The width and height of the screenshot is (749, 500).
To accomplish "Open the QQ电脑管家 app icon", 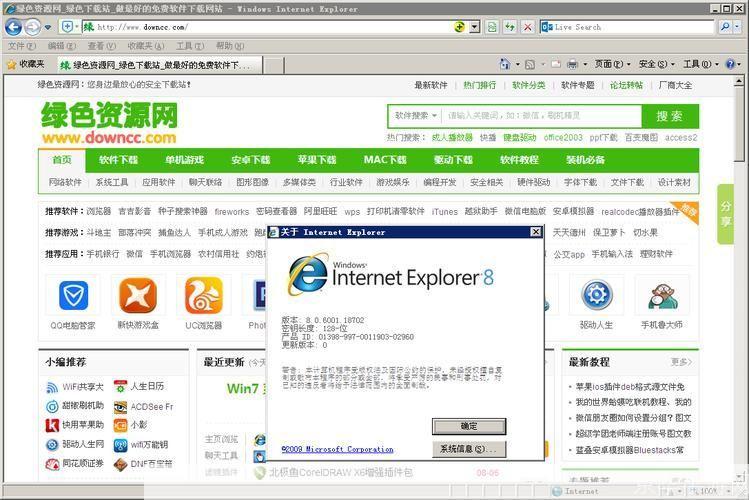I will (x=73, y=295).
